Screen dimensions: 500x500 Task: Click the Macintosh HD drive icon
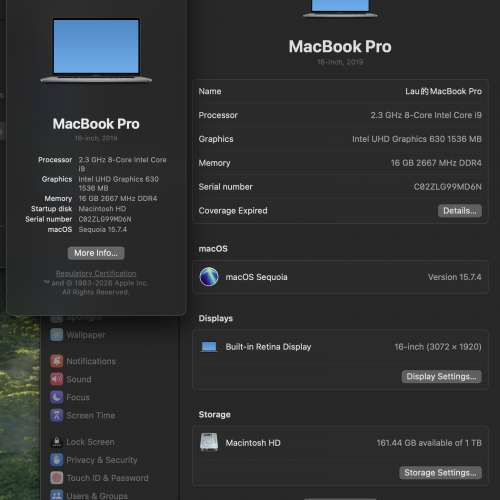click(x=209, y=442)
